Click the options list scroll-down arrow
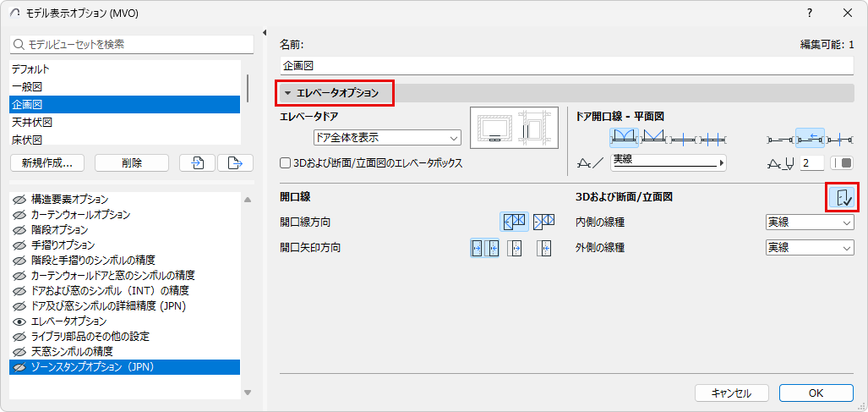This screenshot has width=868, height=412. (248, 392)
